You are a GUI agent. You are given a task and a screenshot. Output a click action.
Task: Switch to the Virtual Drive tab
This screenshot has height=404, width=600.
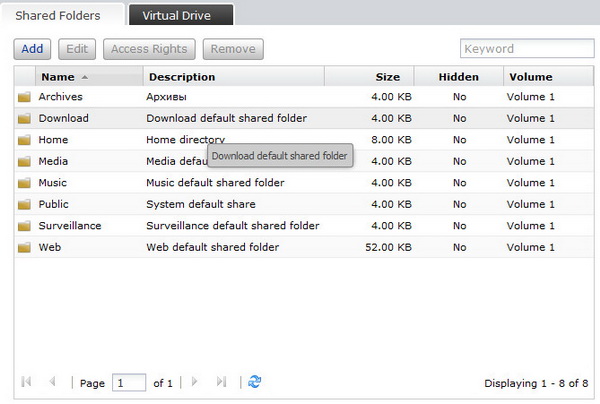[181, 16]
